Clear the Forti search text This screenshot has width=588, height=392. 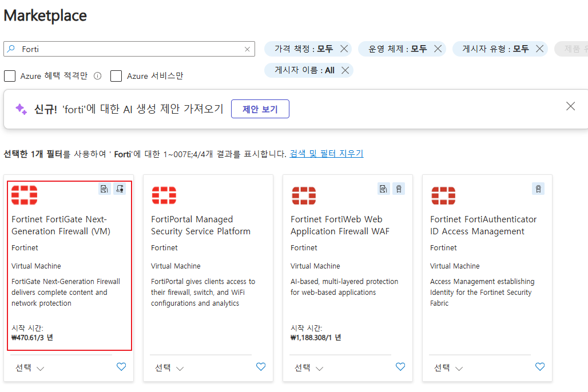tap(247, 49)
